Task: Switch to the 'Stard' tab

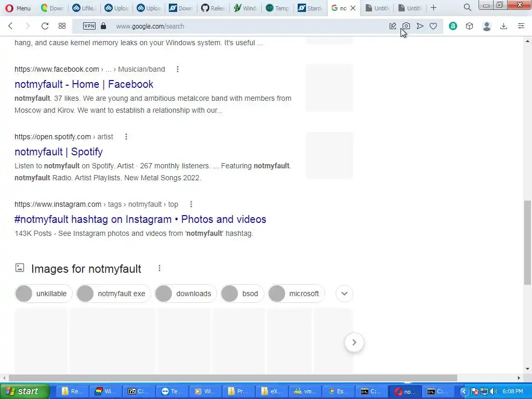Action: click(x=310, y=8)
